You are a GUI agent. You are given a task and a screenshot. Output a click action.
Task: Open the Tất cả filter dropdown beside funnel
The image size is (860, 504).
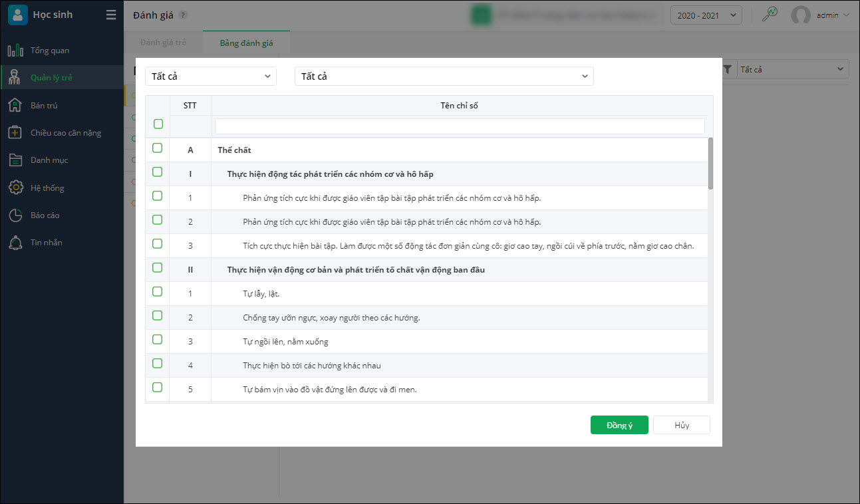coord(793,69)
